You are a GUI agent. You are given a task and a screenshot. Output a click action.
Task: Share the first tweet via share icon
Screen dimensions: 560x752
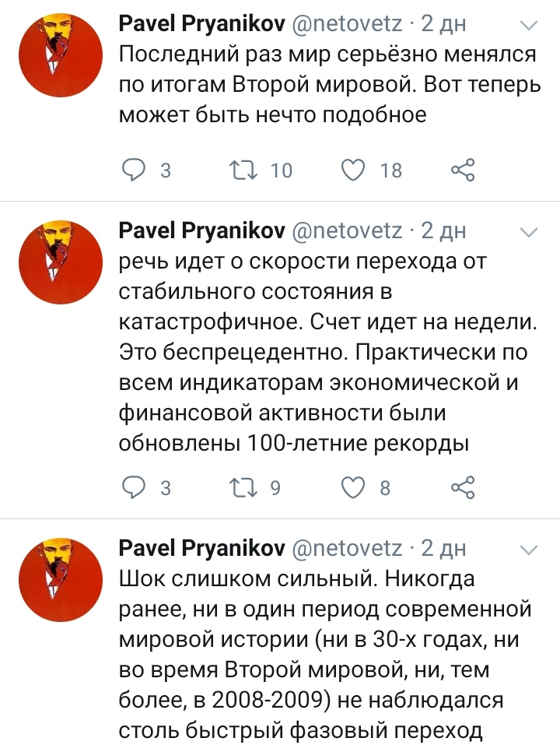pos(463,170)
